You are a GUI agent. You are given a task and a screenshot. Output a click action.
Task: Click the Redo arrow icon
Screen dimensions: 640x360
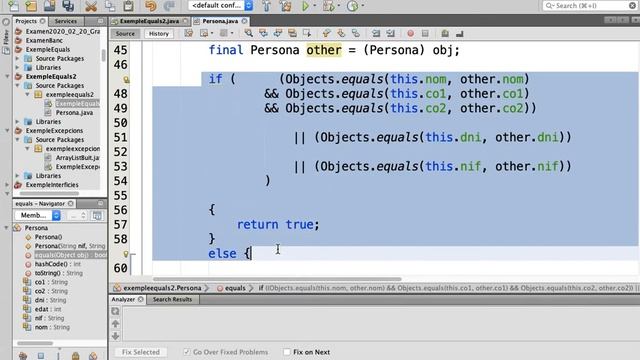(169, 6)
